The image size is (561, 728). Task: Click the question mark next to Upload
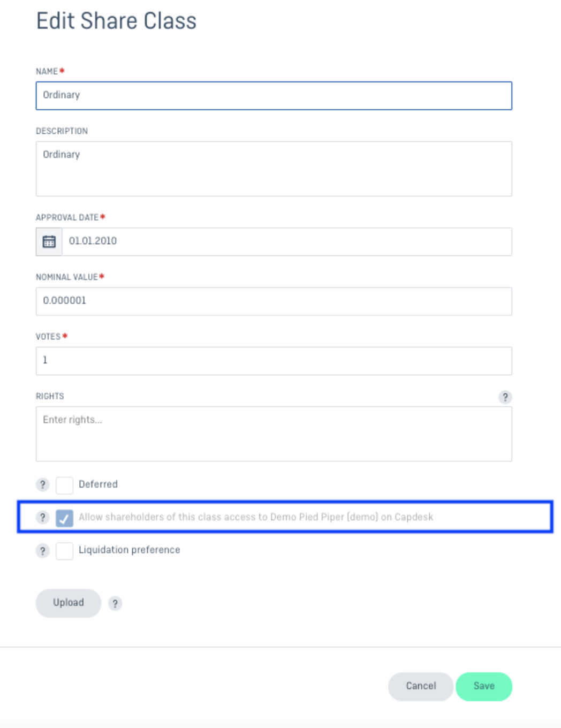[115, 603]
